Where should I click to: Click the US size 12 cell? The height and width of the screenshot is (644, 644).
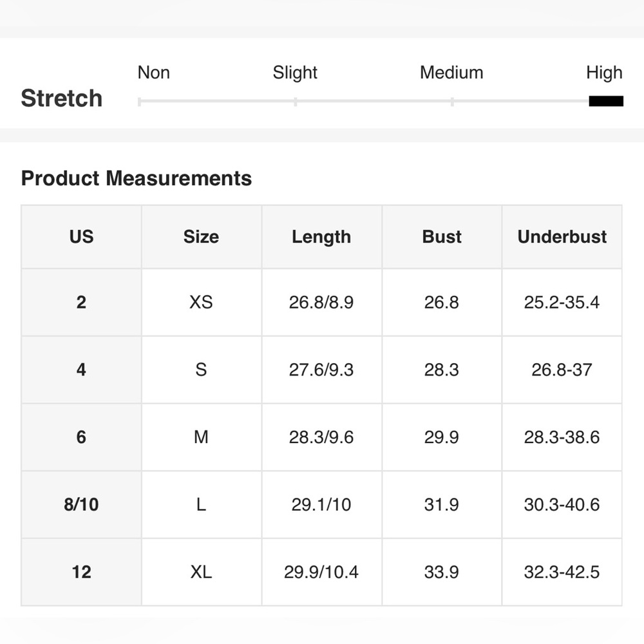coord(81,572)
